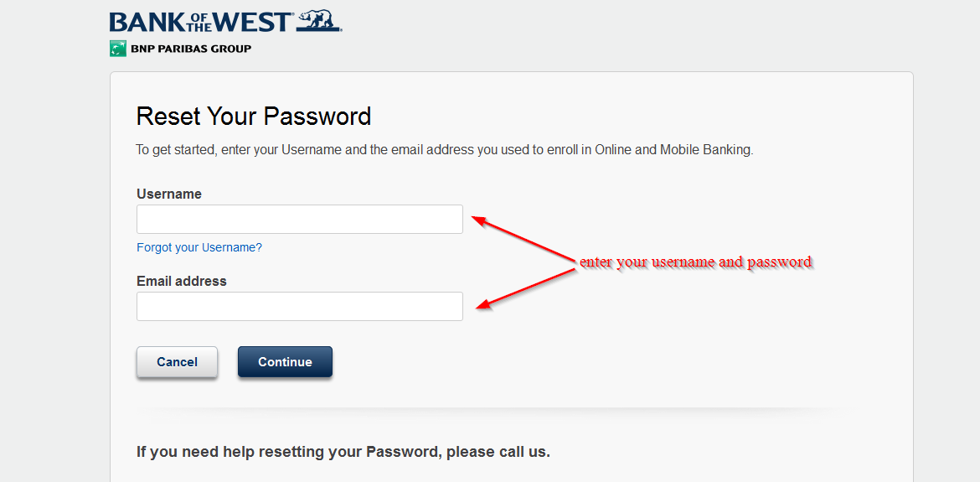Open the Forgot your Username link
Screen dimensions: 980x482
click(x=199, y=247)
